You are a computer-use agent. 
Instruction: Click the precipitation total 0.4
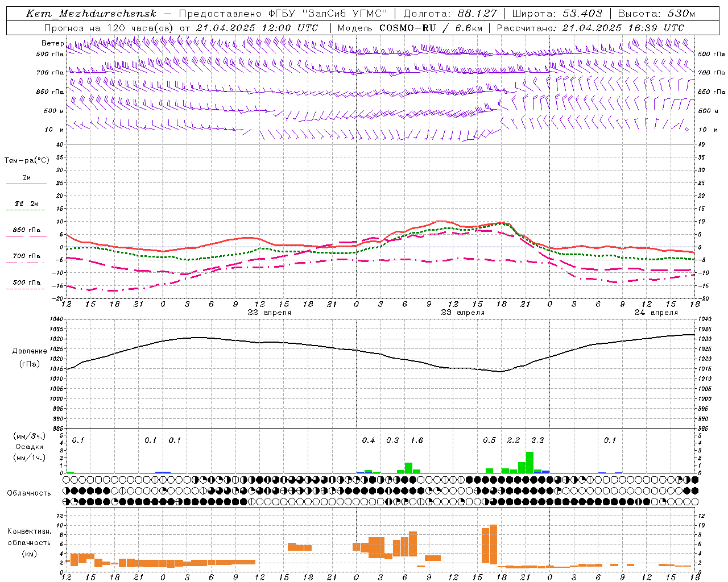click(369, 440)
